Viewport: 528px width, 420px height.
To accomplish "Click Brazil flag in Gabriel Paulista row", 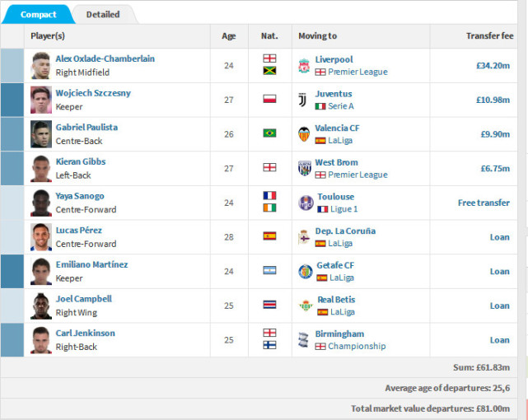I will [269, 133].
